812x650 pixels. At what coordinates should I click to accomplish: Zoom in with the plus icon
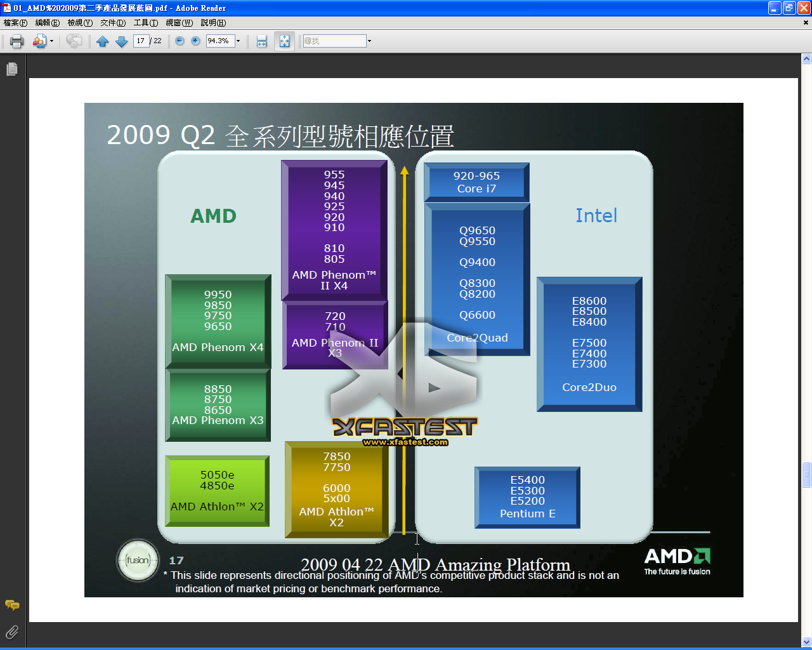[195, 41]
